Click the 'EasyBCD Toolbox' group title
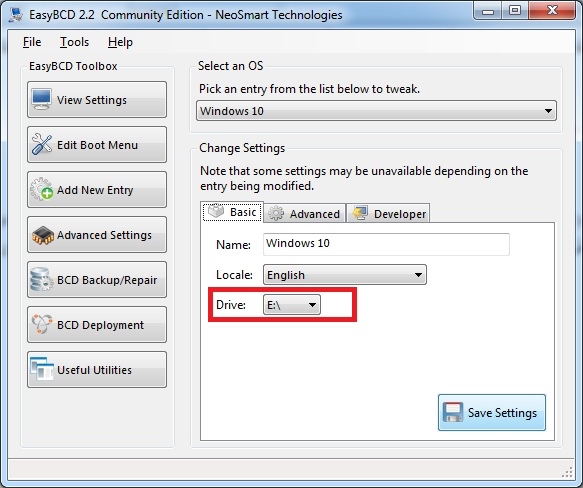This screenshot has height=488, width=583. pos(73,66)
